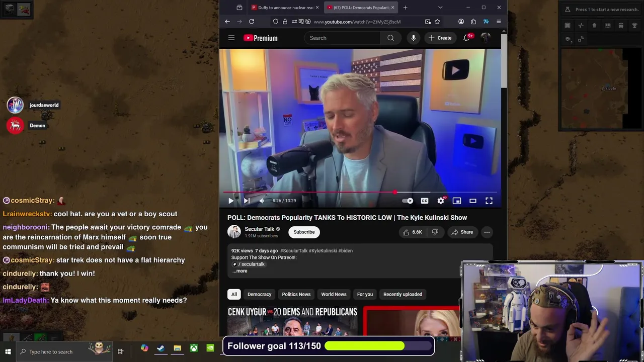
Task: Open Firefox account icon
Action: [x=461, y=22]
